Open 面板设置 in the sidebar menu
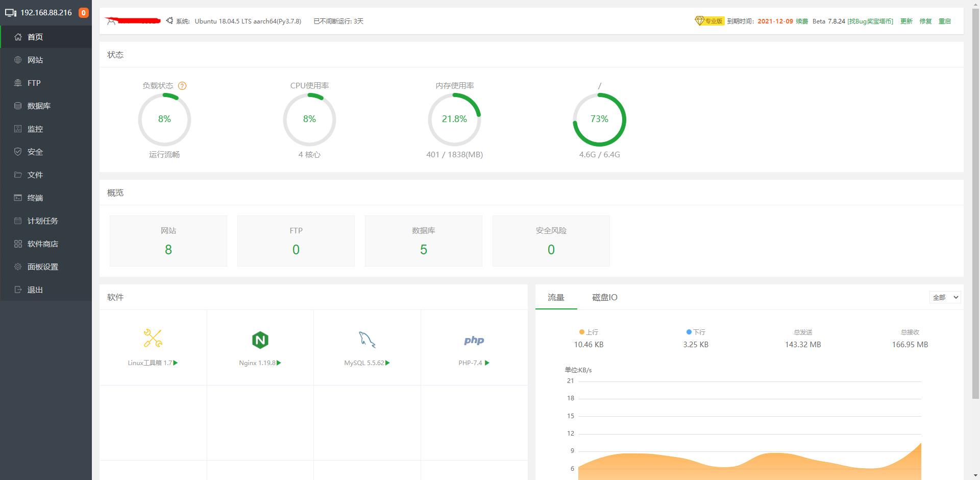980x480 pixels. [46, 267]
